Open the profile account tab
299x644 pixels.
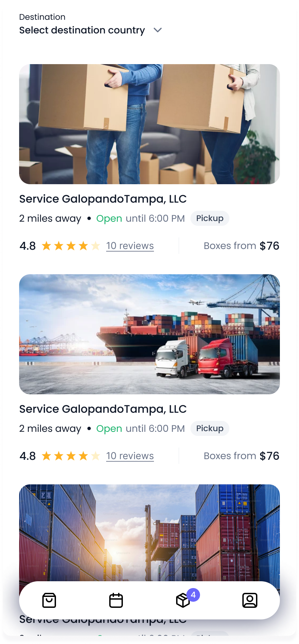pyautogui.click(x=250, y=600)
